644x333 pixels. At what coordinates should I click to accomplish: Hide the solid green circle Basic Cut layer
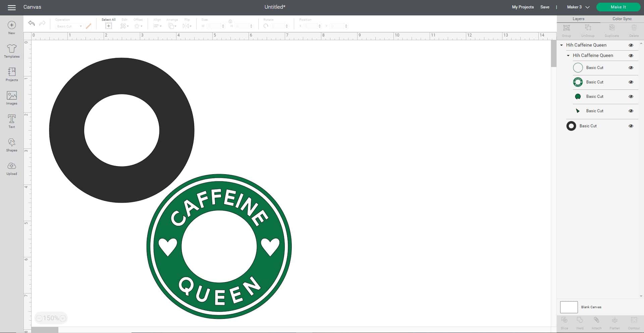coord(631,96)
